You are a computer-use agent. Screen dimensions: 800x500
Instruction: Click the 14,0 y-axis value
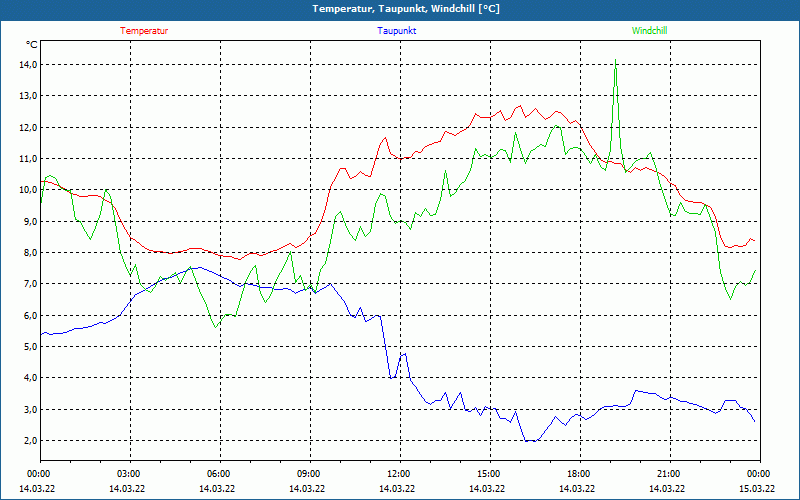point(28,65)
